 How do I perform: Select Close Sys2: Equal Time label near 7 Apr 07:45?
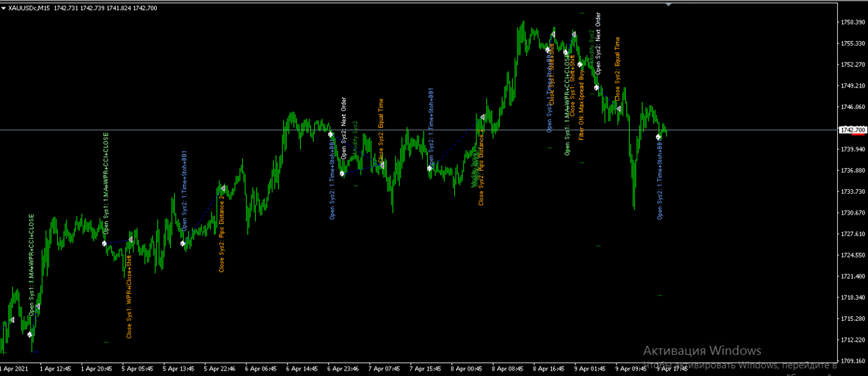[380, 130]
